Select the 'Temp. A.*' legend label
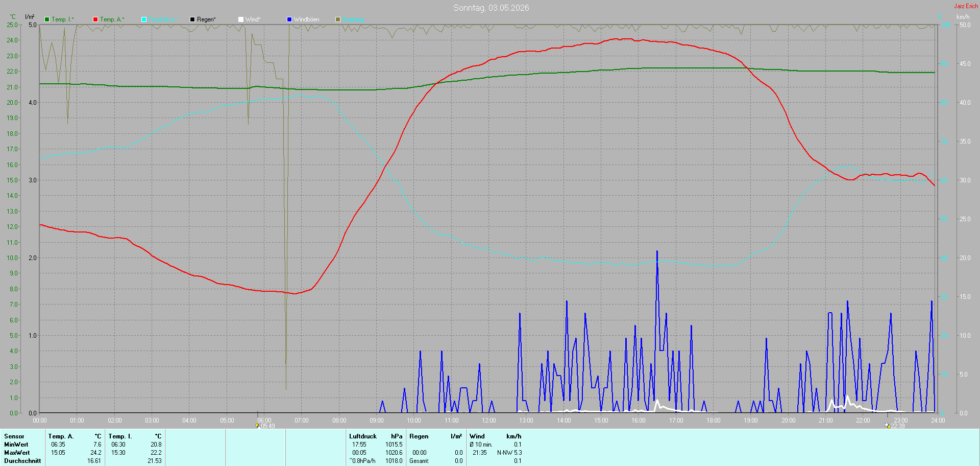Screen dimensions: 980x466 pyautogui.click(x=112, y=19)
